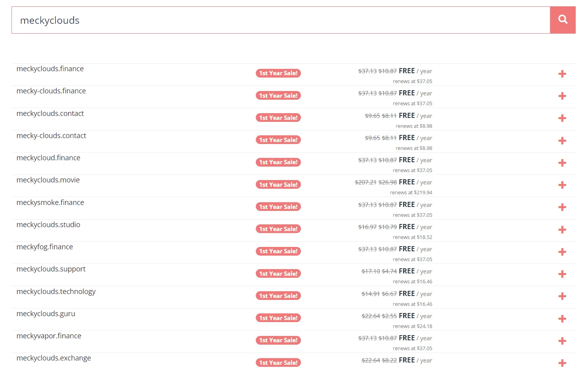Select the meckyclouds.movie domain name

pyautogui.click(x=48, y=180)
